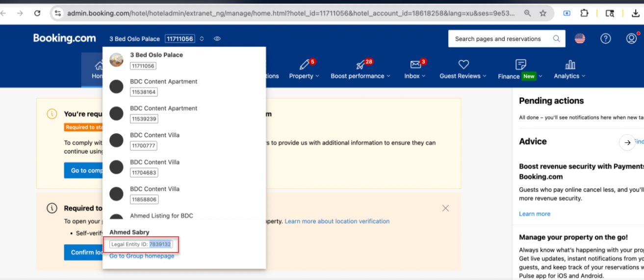Expand the Analytics menu
Screen dimensions: 644x280
[569, 76]
